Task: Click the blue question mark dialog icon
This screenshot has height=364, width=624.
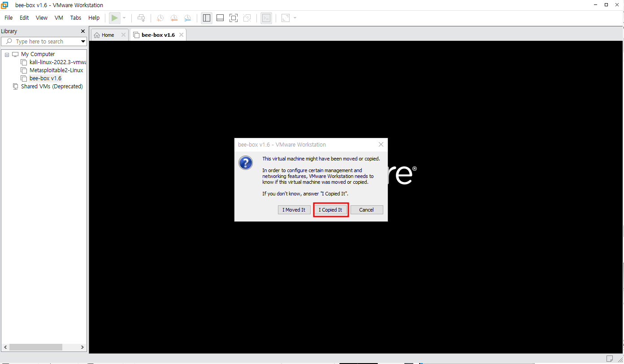Action: (246, 163)
